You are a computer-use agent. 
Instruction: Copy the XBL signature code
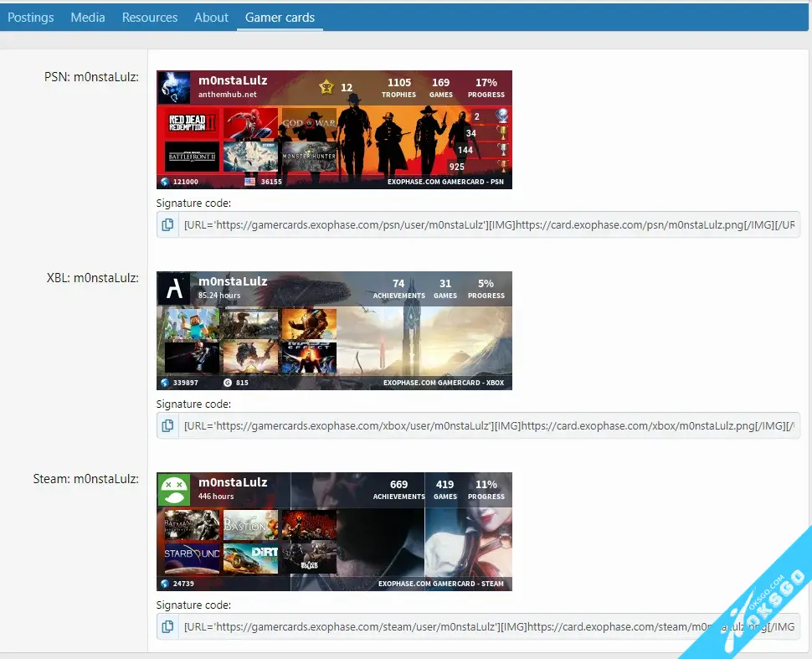click(x=167, y=425)
